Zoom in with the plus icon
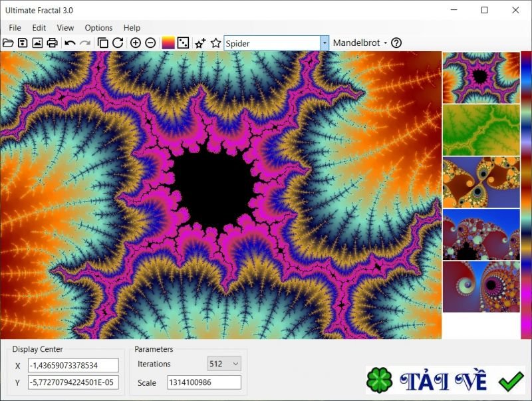The height and width of the screenshot is (401, 532). tap(136, 43)
